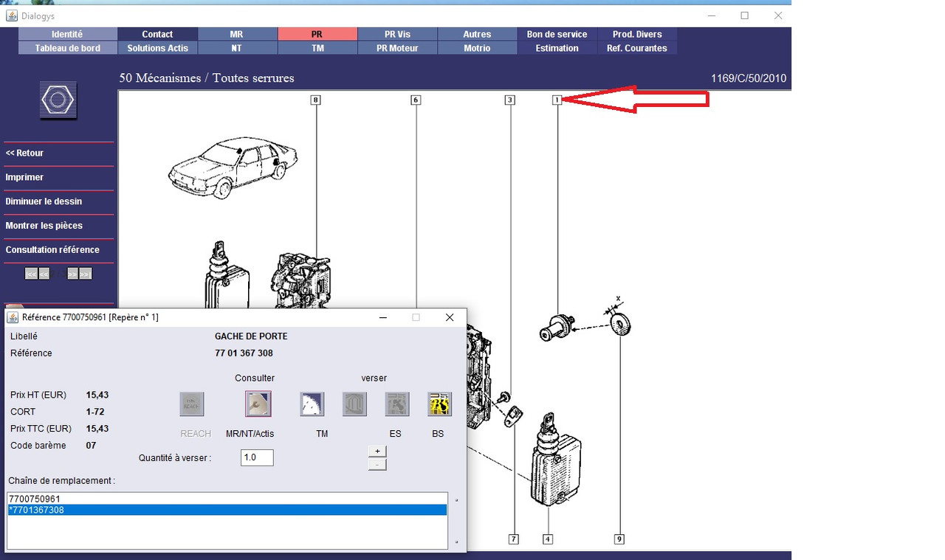The image size is (945, 560).
Task: Open the Prod. Divers tab
Action: point(637,34)
